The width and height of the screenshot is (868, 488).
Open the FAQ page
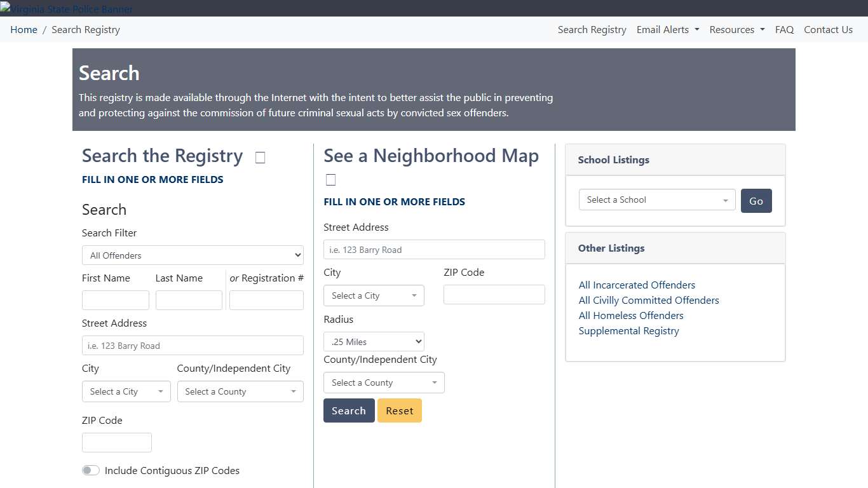pyautogui.click(x=784, y=30)
